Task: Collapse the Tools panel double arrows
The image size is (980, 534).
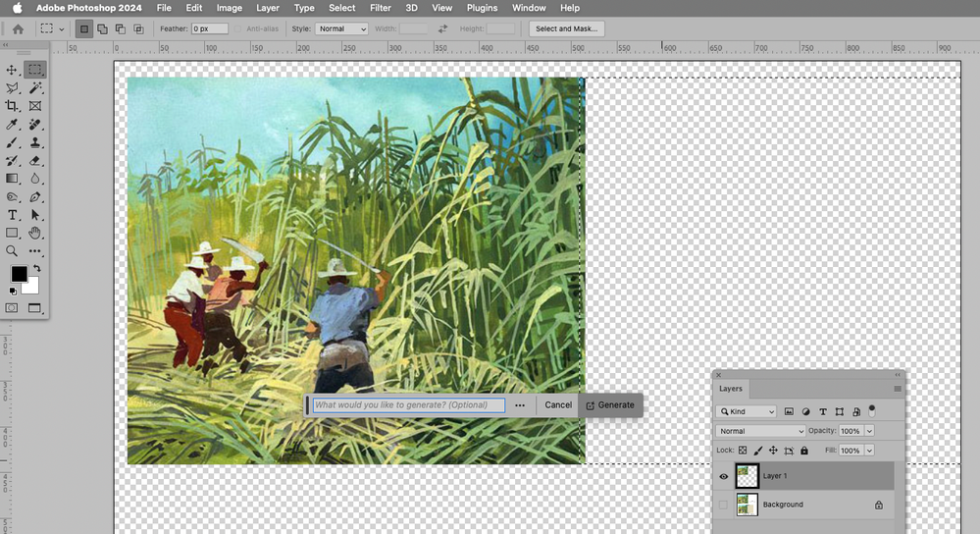Action: point(6,45)
